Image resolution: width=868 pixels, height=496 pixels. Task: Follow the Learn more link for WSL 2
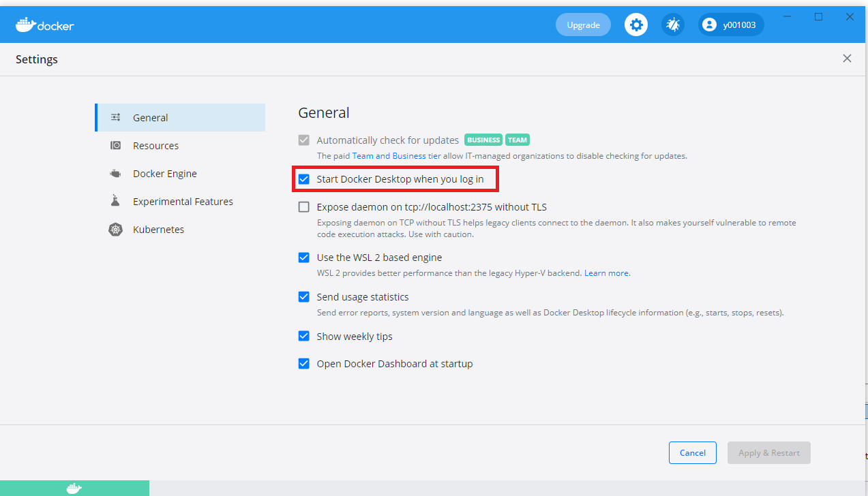tap(606, 273)
